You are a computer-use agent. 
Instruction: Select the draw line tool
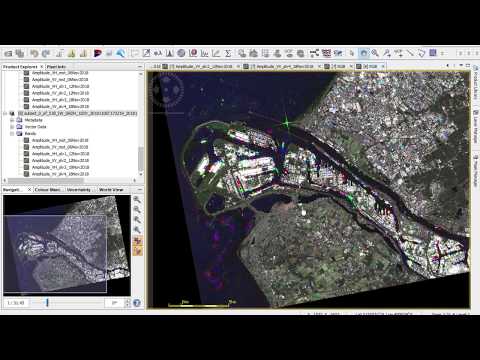point(410,53)
